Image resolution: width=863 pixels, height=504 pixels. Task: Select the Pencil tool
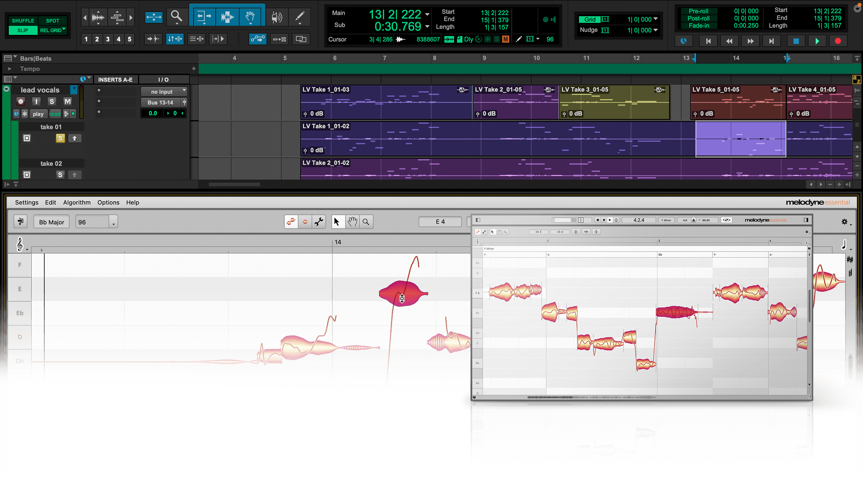tap(300, 16)
